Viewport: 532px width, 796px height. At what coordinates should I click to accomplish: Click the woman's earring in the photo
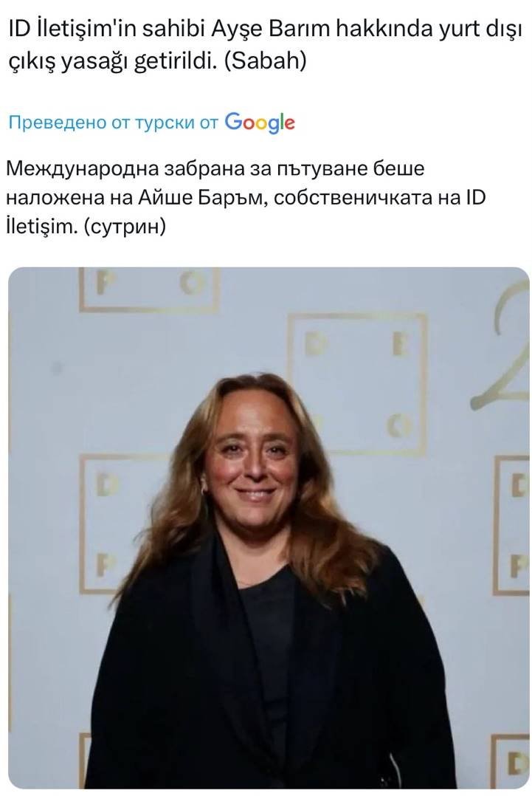[x=205, y=490]
